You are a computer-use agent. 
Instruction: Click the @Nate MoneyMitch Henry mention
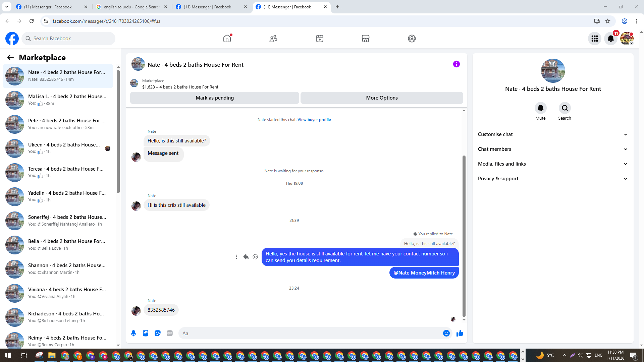pyautogui.click(x=424, y=273)
